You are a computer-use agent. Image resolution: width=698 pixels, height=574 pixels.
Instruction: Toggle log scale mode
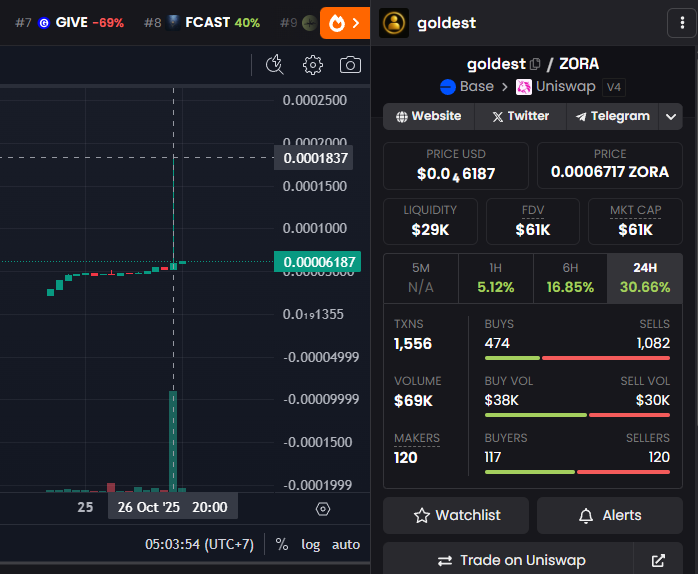(310, 544)
